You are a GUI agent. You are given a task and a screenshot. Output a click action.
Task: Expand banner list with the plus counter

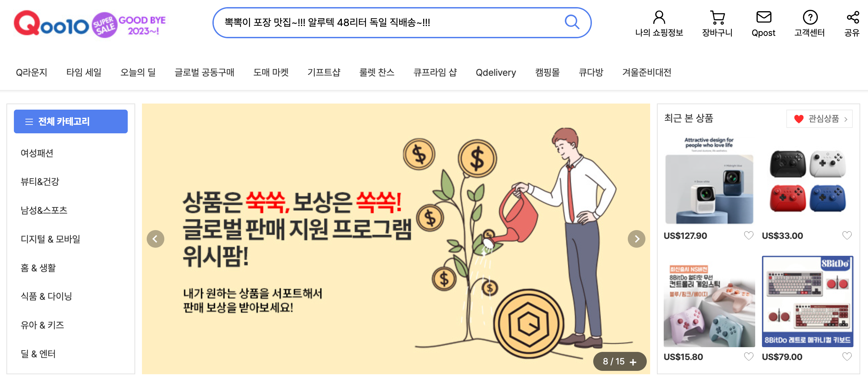point(620,361)
